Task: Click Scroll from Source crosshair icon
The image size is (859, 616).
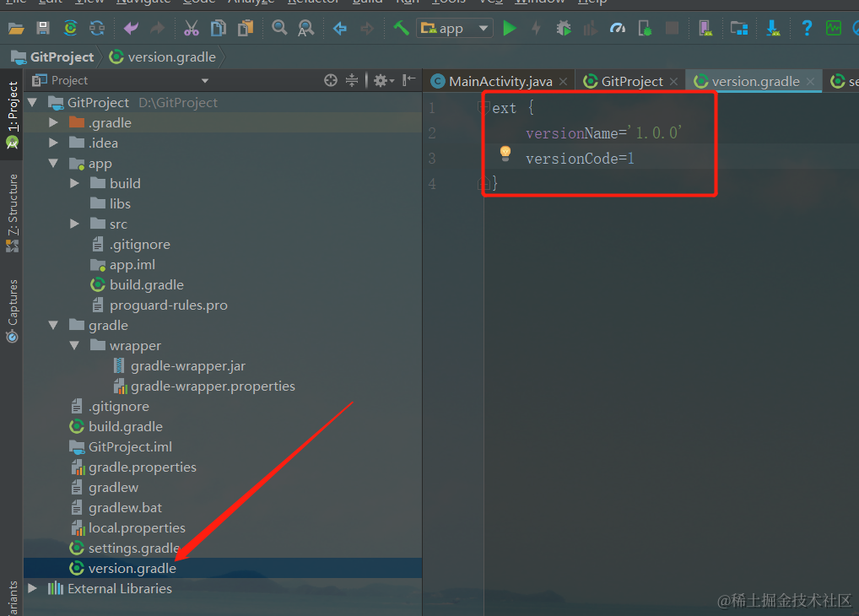Action: [330, 80]
